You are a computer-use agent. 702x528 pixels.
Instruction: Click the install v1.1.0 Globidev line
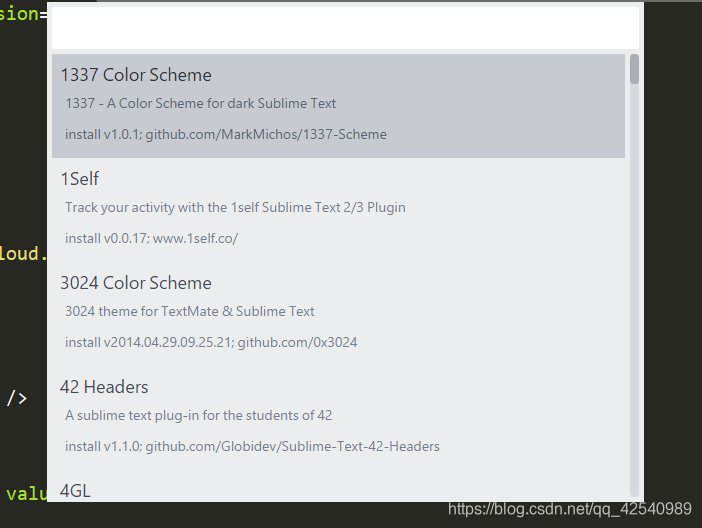(x=253, y=446)
